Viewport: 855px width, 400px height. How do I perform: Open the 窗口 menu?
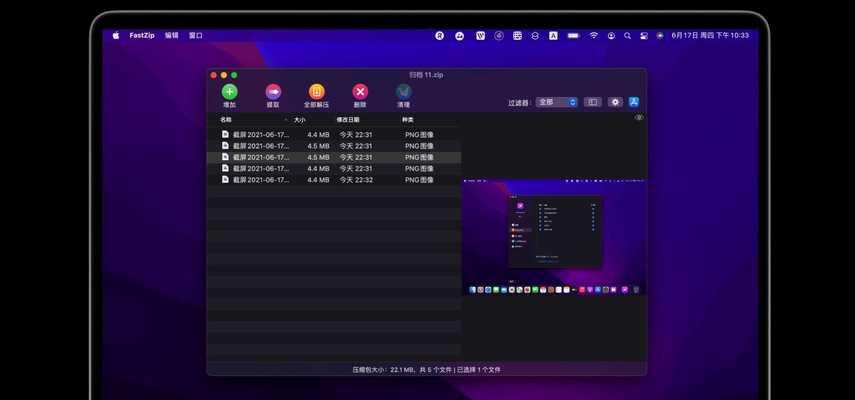coord(196,35)
